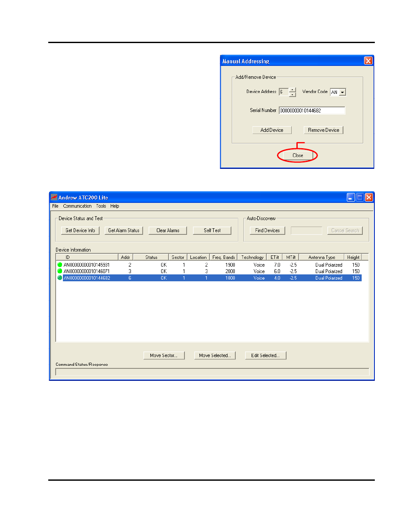The image size is (411, 532).
Task: Sort by the Antenna Type column header
Action: (322, 257)
